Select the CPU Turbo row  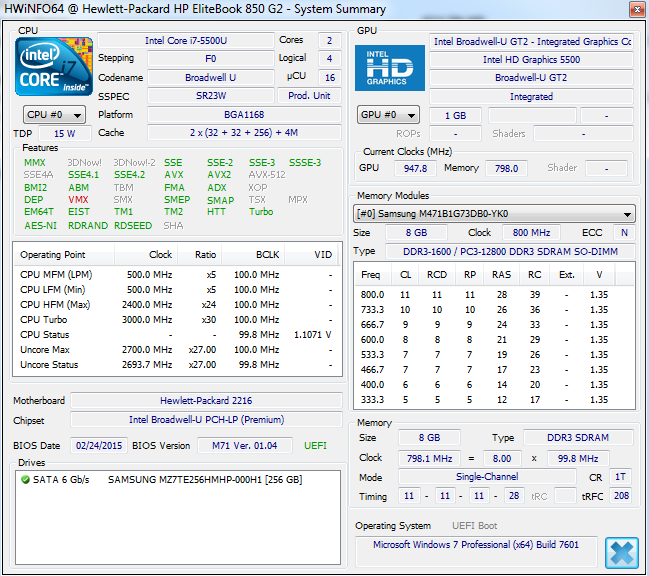pos(177,320)
